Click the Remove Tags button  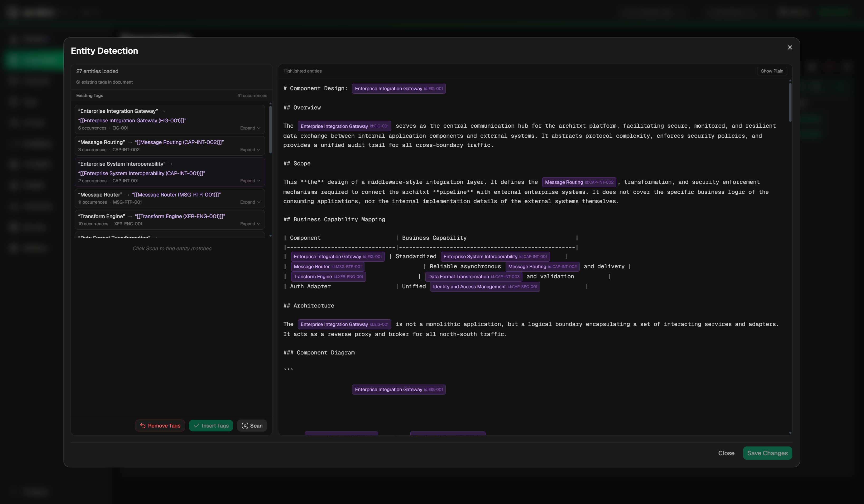[x=160, y=425]
